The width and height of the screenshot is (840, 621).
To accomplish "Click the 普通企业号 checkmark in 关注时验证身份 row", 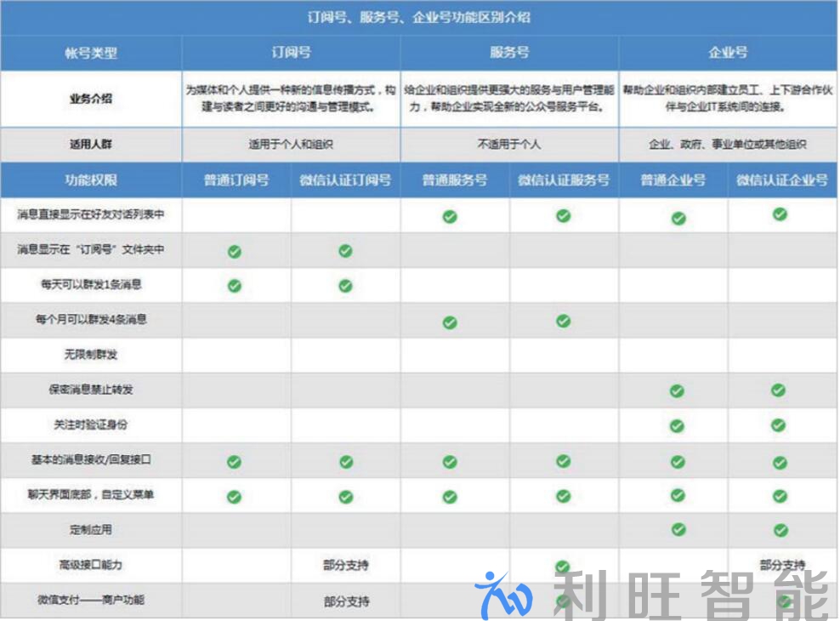I will (677, 426).
